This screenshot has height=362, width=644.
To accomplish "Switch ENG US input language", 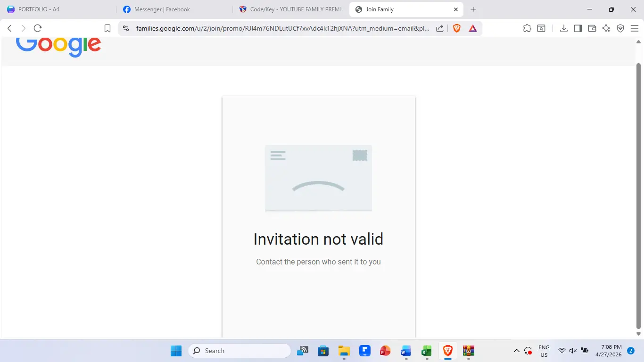I will coord(544,351).
